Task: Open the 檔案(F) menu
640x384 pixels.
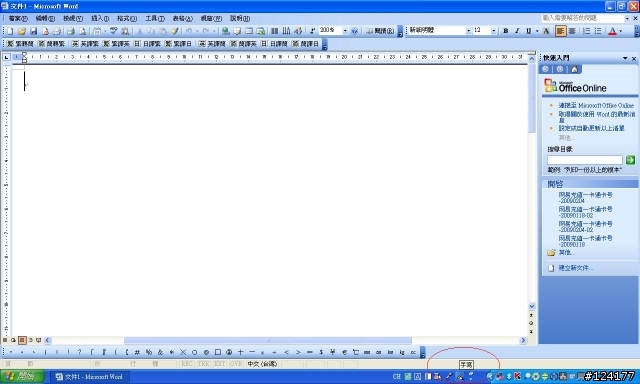Action: pyautogui.click(x=18, y=18)
